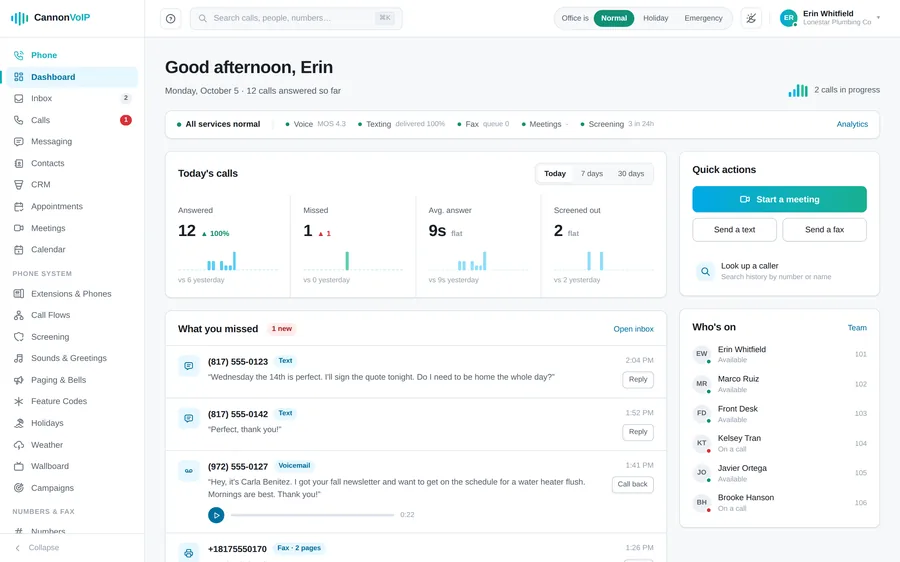Open Look up a caller
This screenshot has height=562, width=900.
coord(779,271)
